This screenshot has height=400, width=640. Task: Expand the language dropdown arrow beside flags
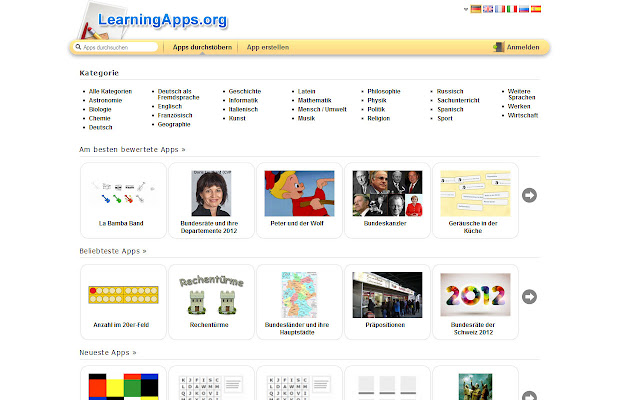coord(466,9)
